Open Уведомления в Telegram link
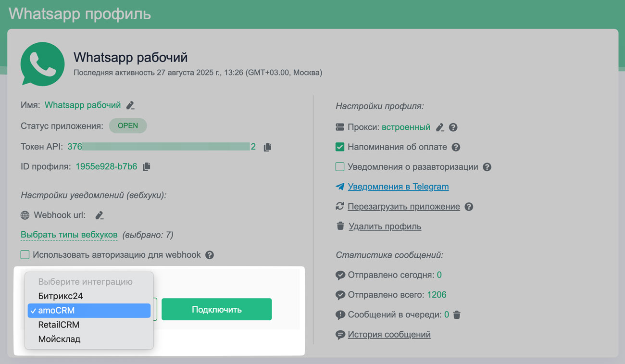This screenshot has height=364, width=625. coord(398,187)
